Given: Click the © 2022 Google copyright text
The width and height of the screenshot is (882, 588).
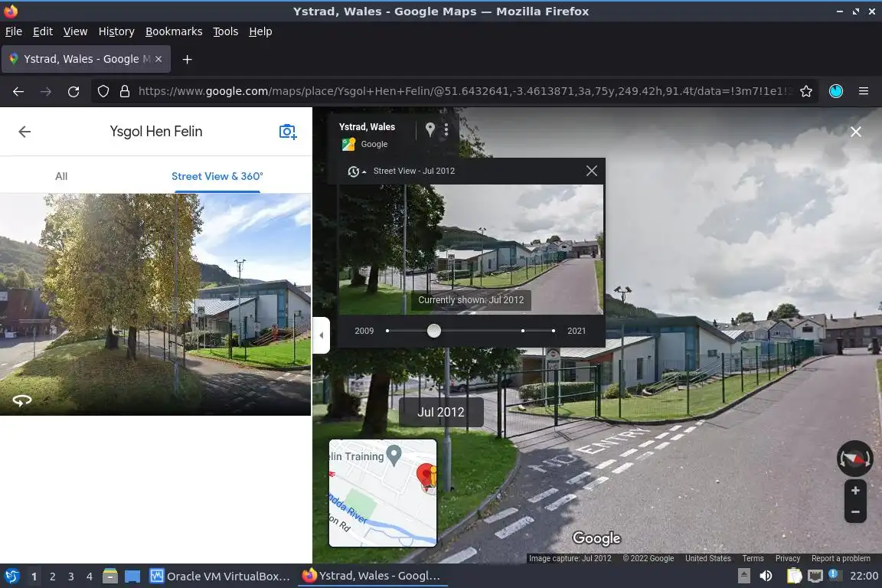Looking at the screenshot, I should pos(648,558).
